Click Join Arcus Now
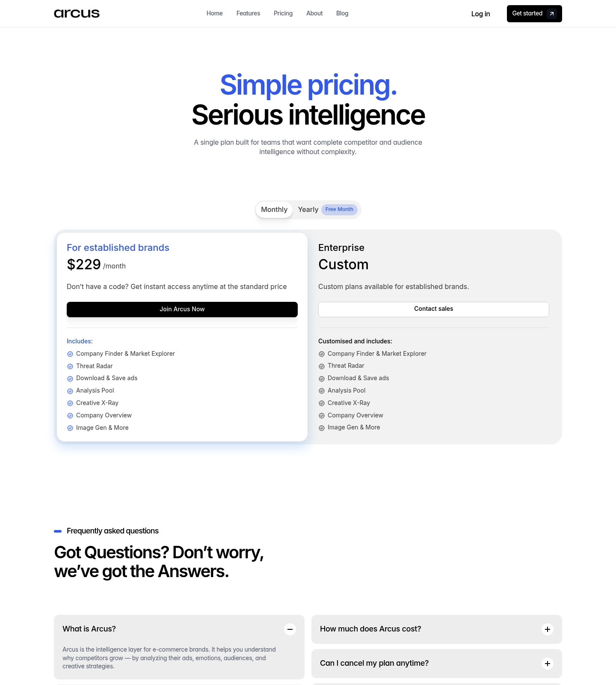Image resolution: width=616 pixels, height=685 pixels. (x=182, y=309)
